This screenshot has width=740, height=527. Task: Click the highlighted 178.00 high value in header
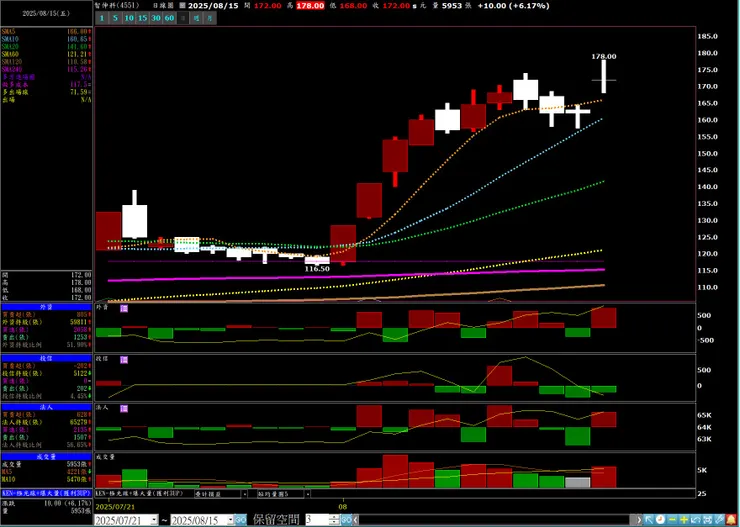point(310,6)
